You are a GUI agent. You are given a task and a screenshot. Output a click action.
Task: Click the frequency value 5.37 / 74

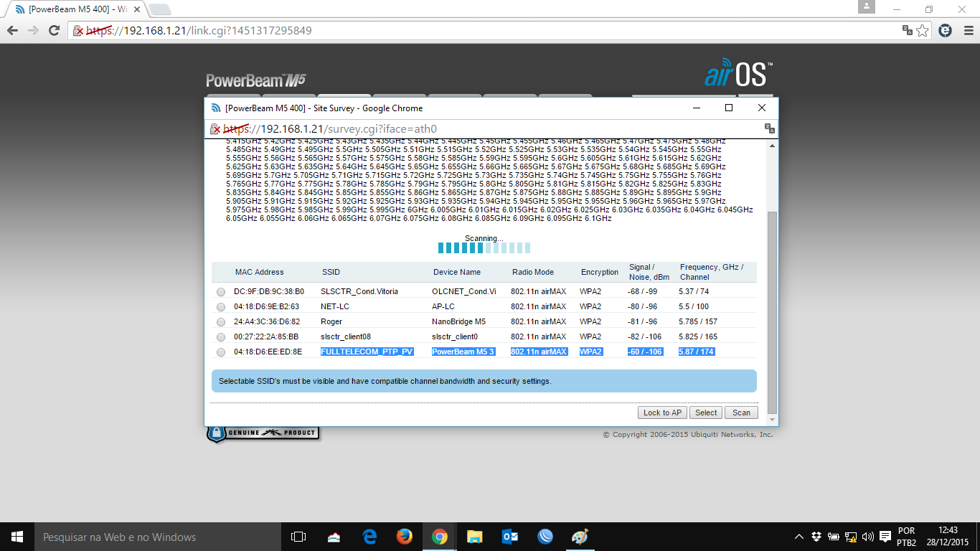point(694,292)
